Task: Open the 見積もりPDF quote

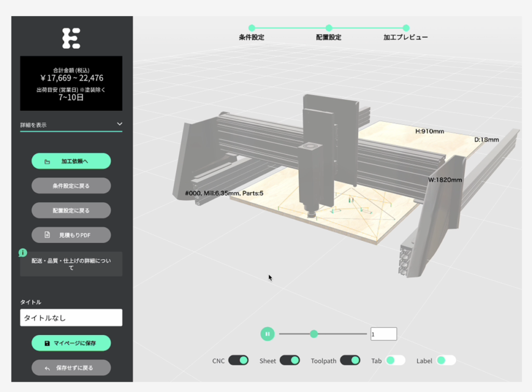Action: pos(71,235)
